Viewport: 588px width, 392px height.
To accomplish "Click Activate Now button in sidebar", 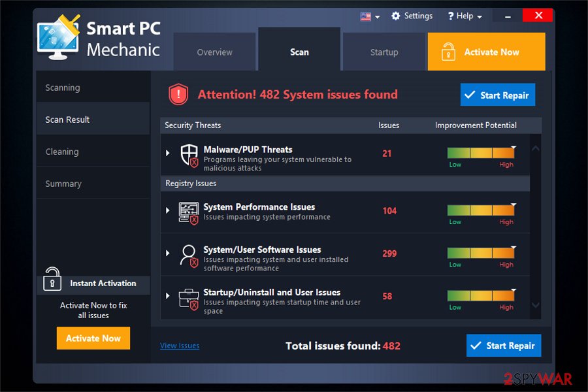I will pyautogui.click(x=93, y=338).
